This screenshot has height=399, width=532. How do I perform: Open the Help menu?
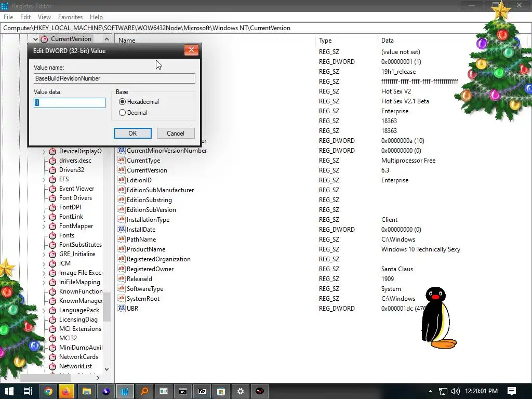(x=96, y=17)
